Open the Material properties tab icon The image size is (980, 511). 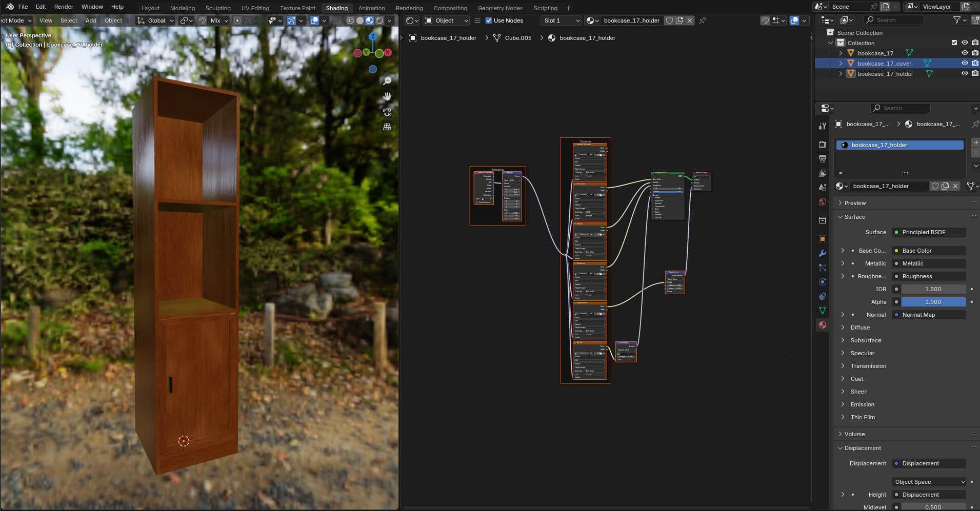(823, 325)
